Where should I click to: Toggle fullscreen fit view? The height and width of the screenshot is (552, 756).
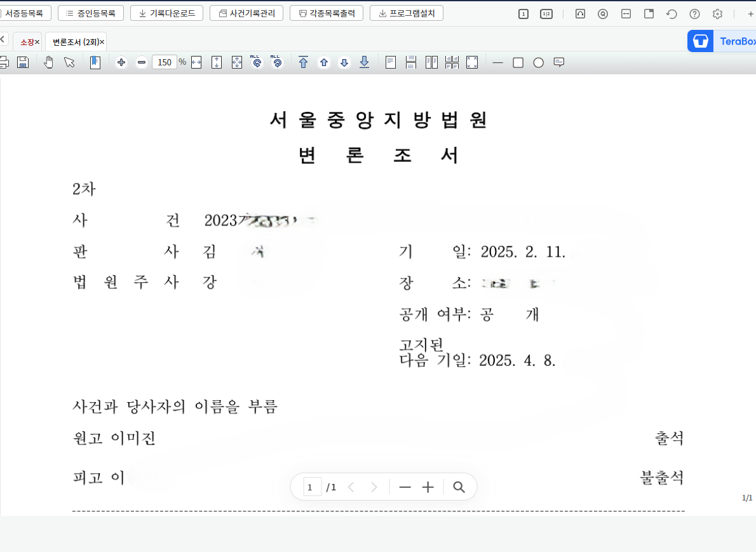coord(471,62)
